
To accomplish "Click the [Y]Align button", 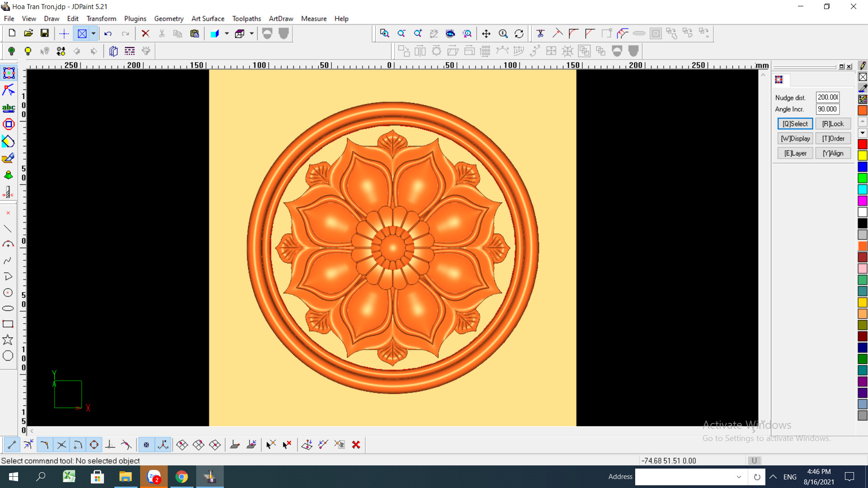I will pos(833,153).
